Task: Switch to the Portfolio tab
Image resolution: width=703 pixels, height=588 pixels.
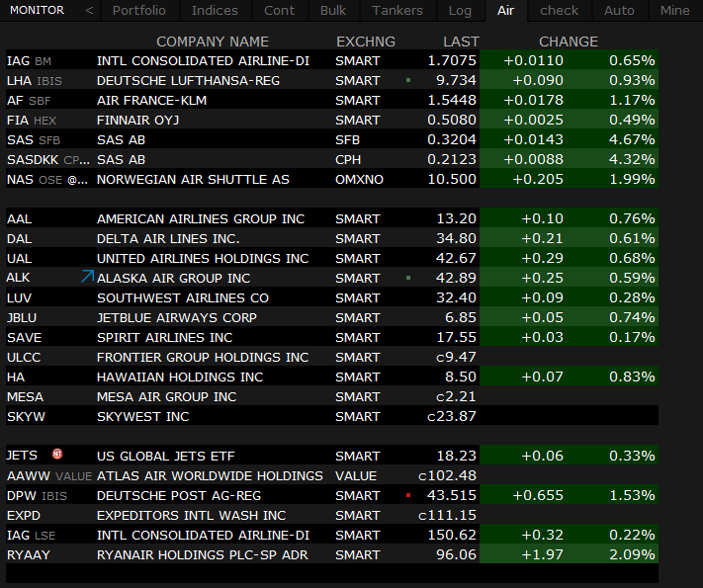Action: (x=139, y=10)
